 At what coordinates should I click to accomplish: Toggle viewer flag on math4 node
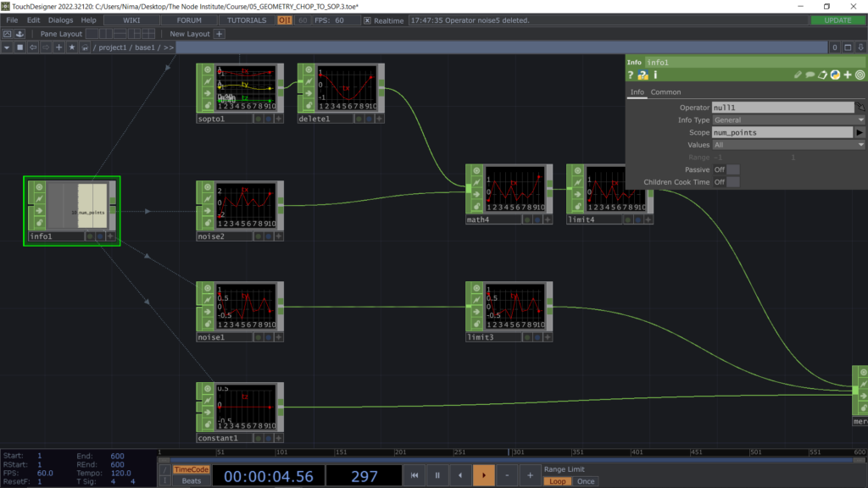coord(476,170)
